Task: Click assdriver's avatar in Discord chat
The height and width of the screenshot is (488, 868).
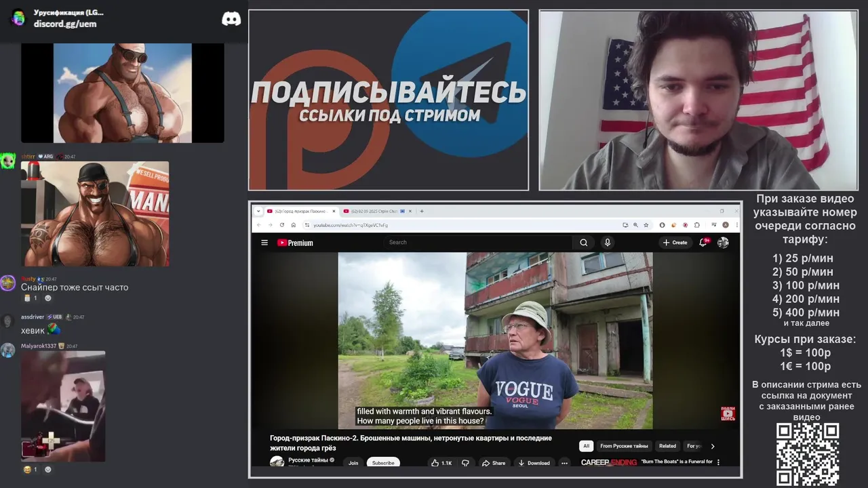Action: coord(7,321)
